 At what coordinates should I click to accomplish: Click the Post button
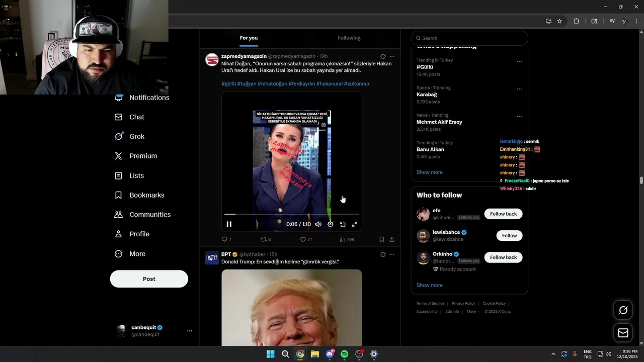click(x=149, y=279)
